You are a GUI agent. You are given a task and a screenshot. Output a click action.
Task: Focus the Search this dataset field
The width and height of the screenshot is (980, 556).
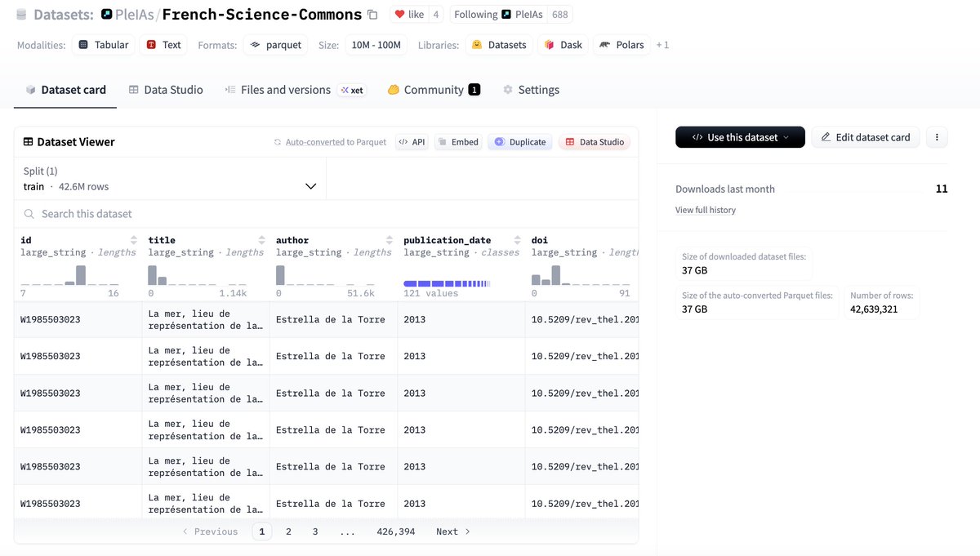click(326, 214)
